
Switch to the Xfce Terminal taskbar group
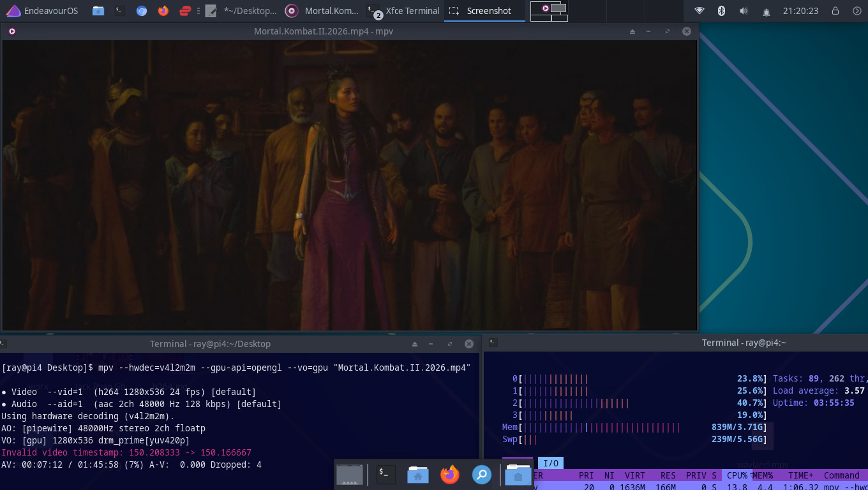pyautogui.click(x=404, y=11)
